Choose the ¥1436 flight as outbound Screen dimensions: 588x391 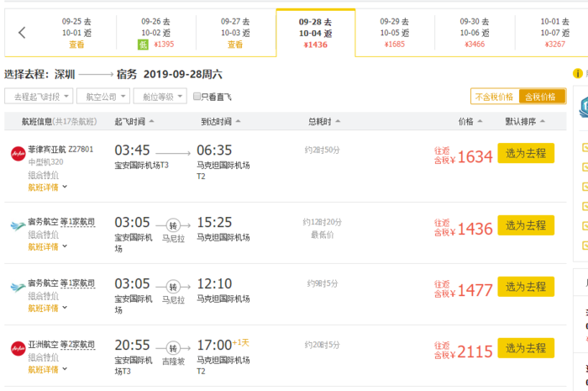point(526,225)
